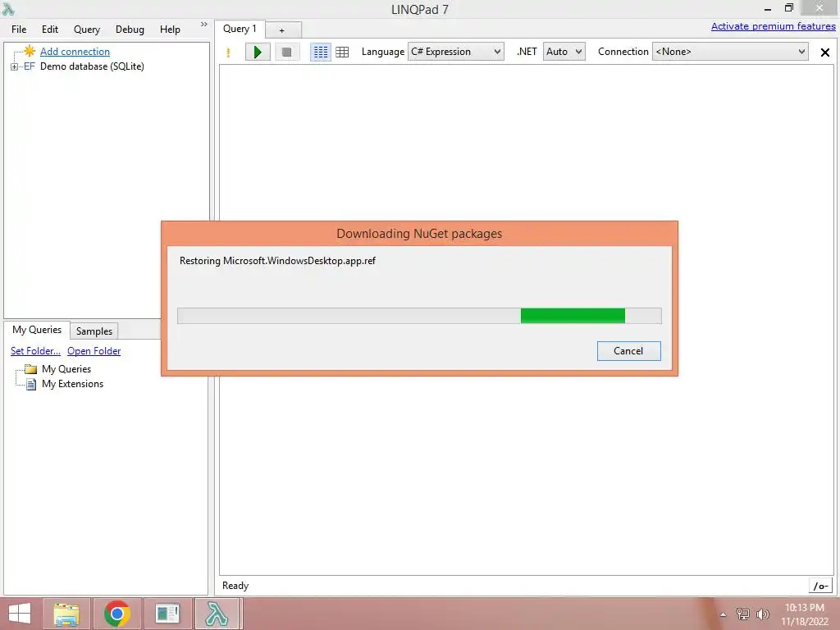Launch Chrome from the taskbar
This screenshot has height=630, width=840.
(116, 614)
